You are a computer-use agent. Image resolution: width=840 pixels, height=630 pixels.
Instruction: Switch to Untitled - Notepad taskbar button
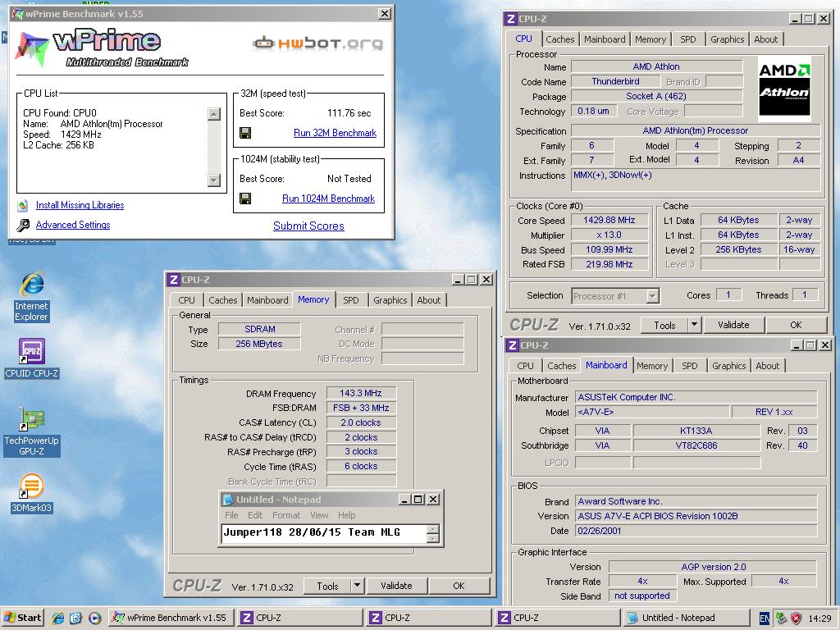(x=685, y=618)
